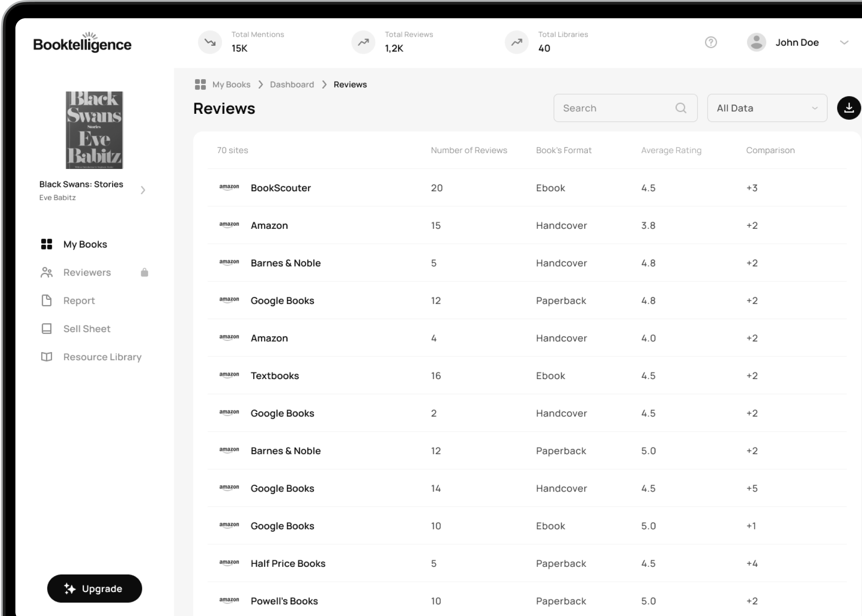The image size is (862, 616).
Task: Select the Half Price Books site name
Action: click(x=288, y=563)
